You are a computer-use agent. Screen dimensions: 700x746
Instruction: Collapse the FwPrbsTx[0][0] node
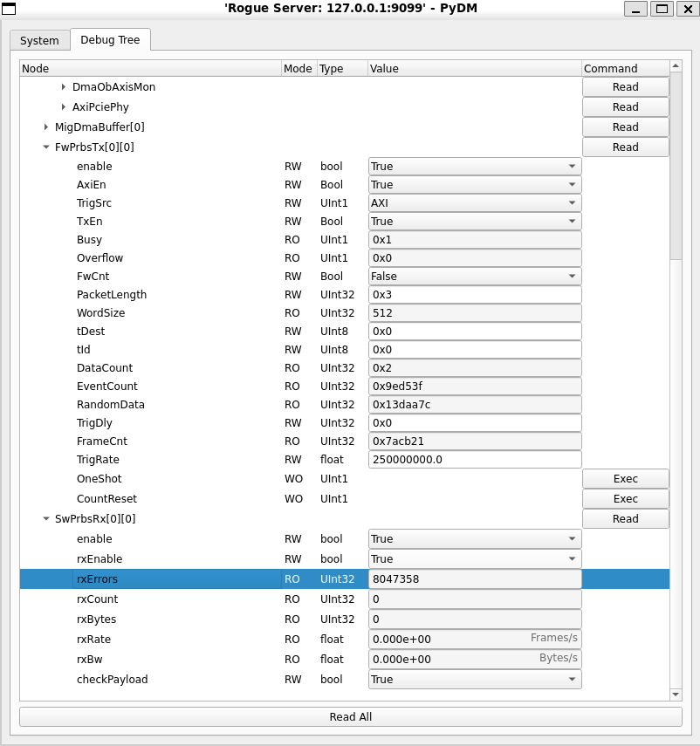point(46,147)
